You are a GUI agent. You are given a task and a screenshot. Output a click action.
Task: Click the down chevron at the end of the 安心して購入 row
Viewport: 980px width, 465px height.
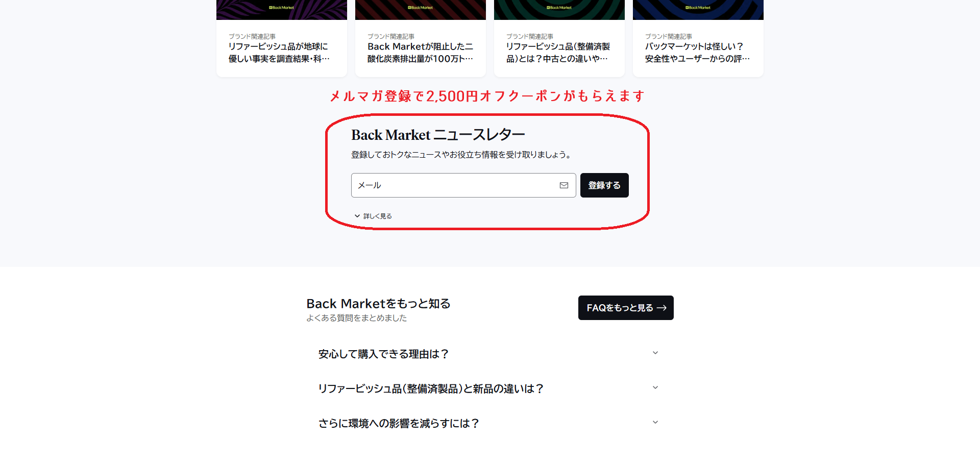(655, 353)
